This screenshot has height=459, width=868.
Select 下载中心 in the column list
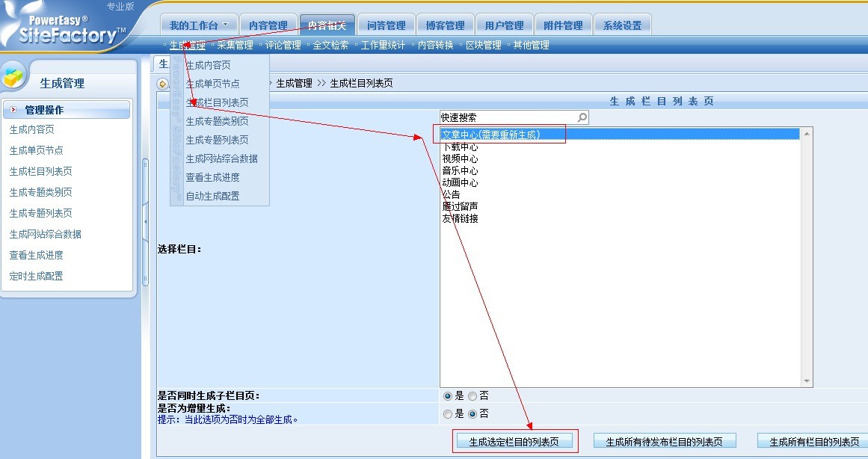[x=461, y=147]
